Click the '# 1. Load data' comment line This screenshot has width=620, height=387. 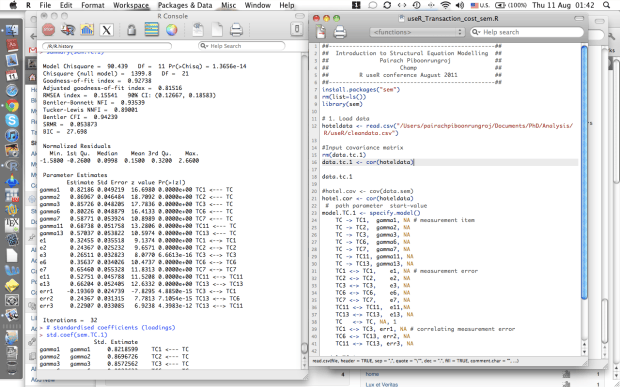[x=346, y=119]
